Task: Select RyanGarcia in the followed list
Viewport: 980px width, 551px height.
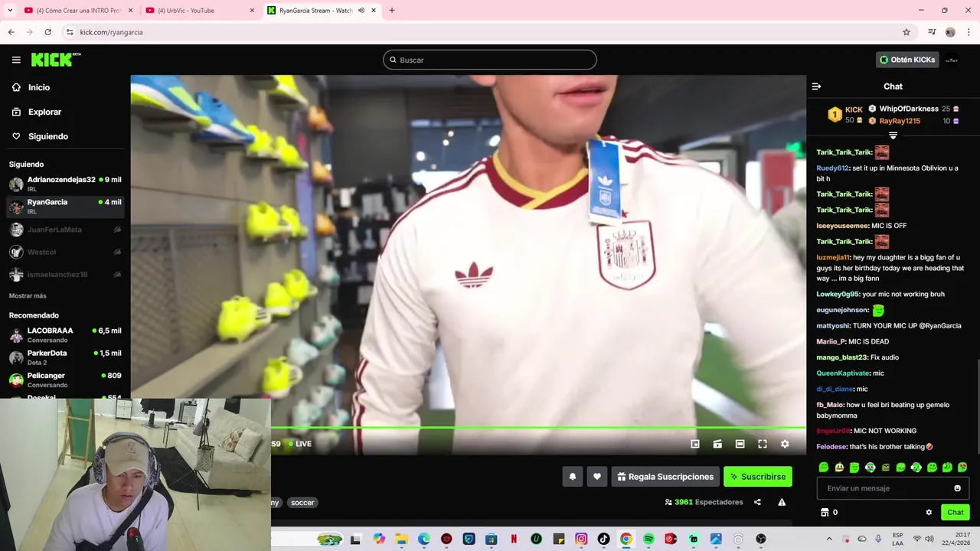Action: (65, 207)
